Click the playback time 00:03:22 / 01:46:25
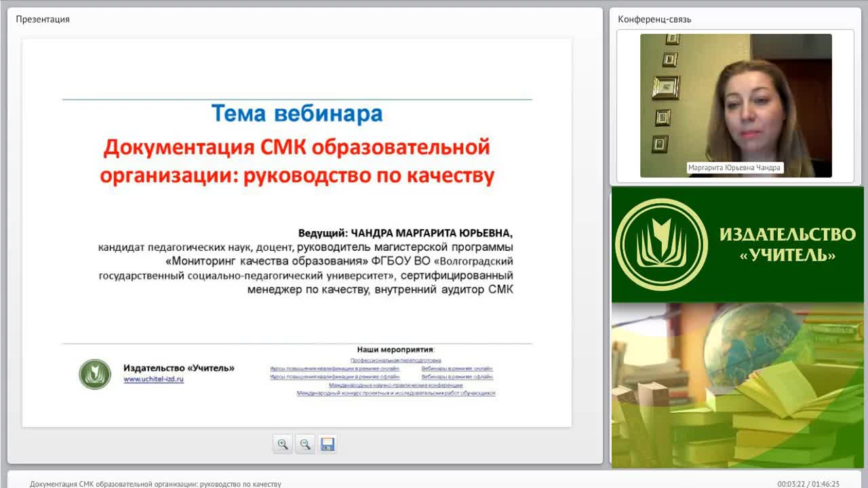The height and width of the screenshot is (488, 868). (x=808, y=484)
